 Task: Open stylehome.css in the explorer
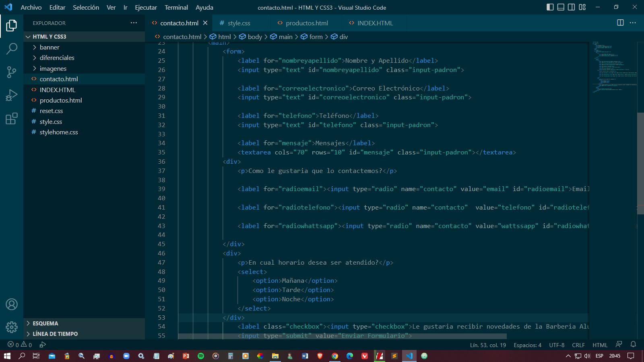pos(84,132)
